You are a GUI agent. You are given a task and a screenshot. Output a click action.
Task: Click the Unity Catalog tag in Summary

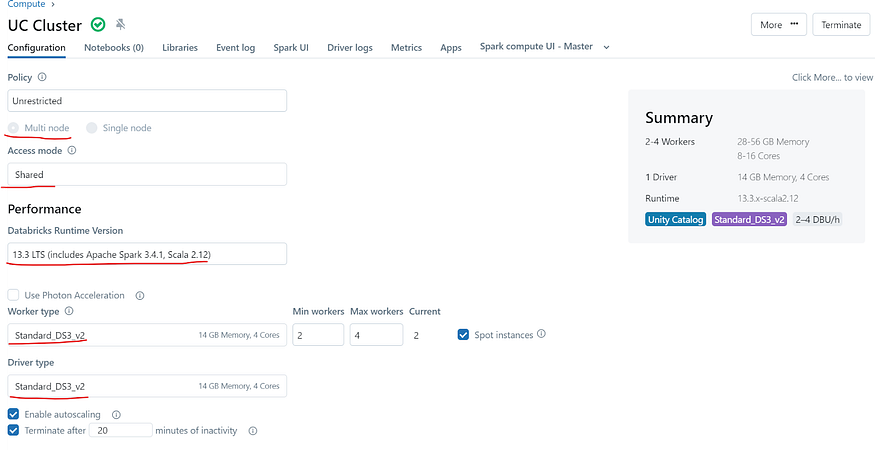pos(675,219)
